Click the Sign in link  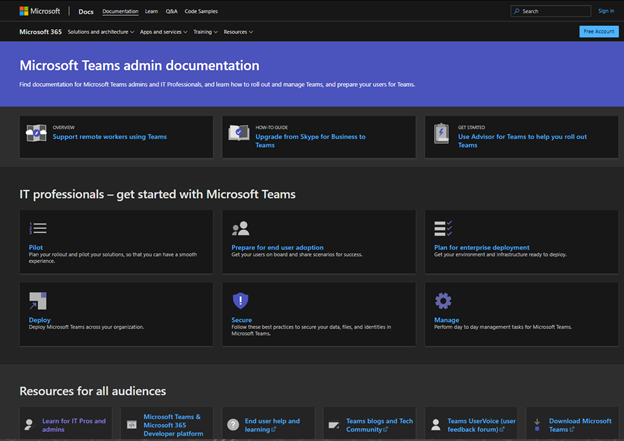(606, 11)
